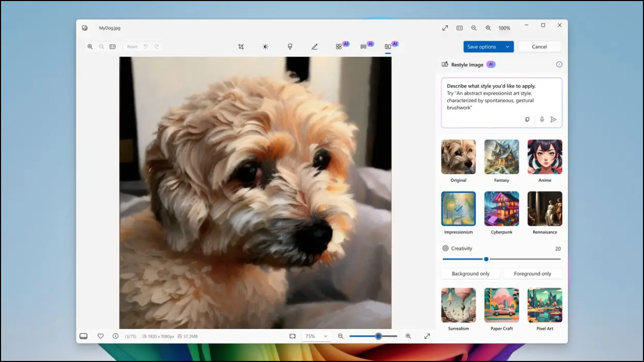Click the zoom in magnifier in title bar
The width and height of the screenshot is (644, 362).
click(x=488, y=28)
